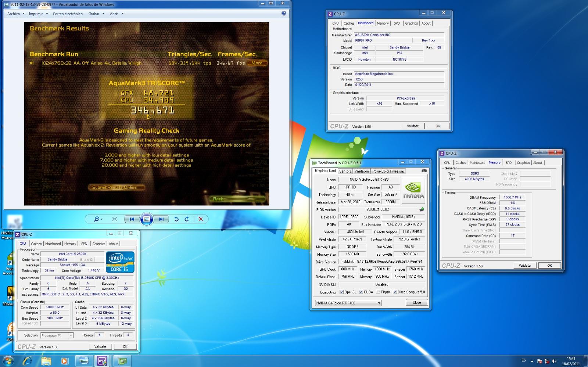Screen dimensions: 588x367
Task: Click the ES language indicator on taskbar
Action: click(523, 360)
